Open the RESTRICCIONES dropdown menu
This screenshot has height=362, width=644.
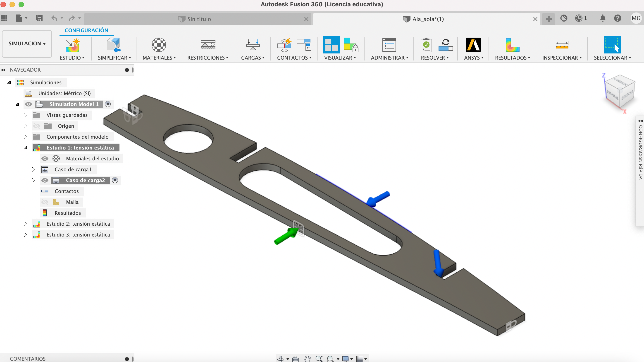tap(208, 58)
